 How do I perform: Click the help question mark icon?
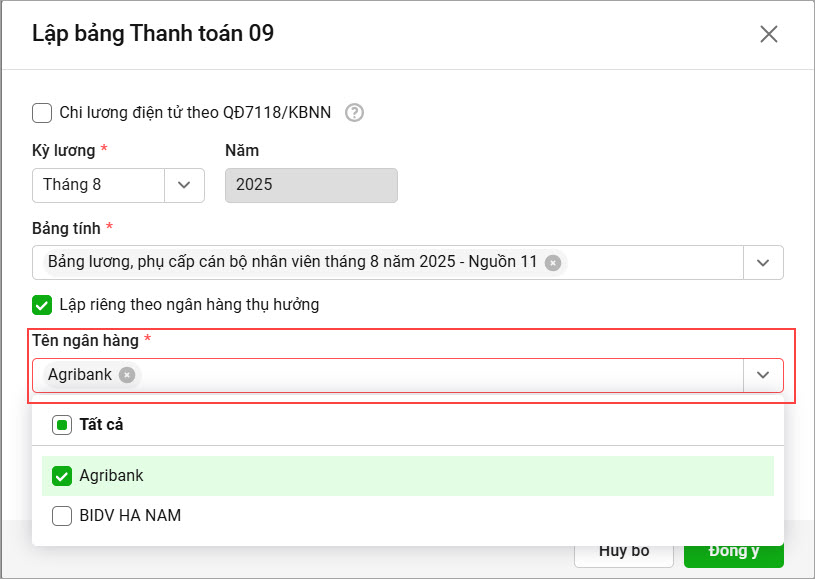pyautogui.click(x=354, y=112)
